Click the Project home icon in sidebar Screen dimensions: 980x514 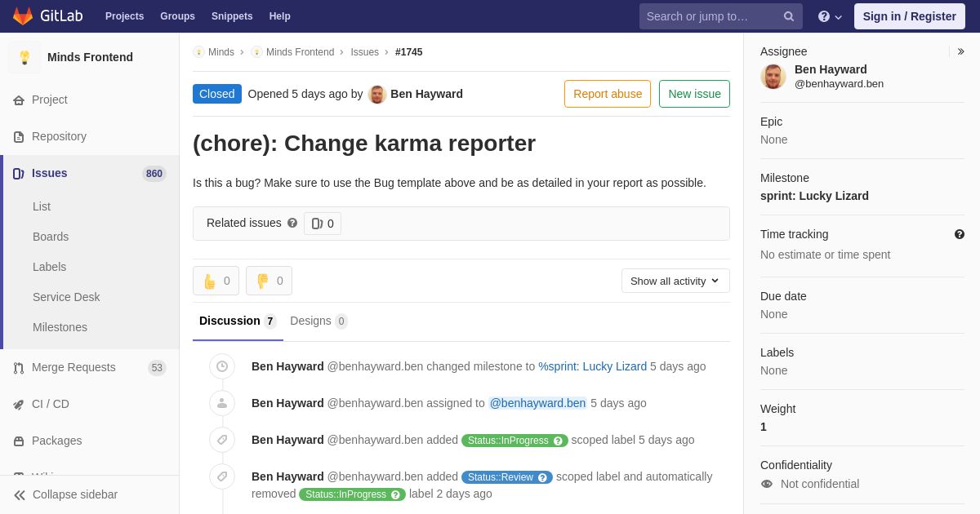coord(19,100)
